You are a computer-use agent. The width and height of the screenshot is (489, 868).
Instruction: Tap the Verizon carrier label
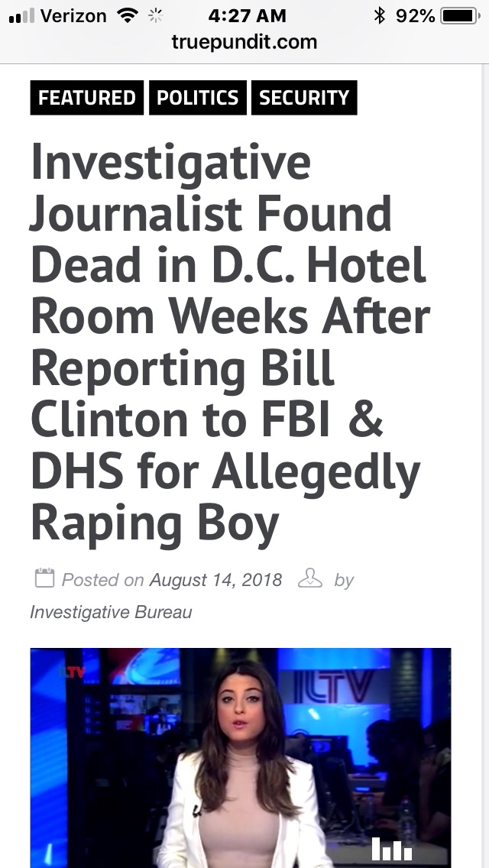[73, 16]
